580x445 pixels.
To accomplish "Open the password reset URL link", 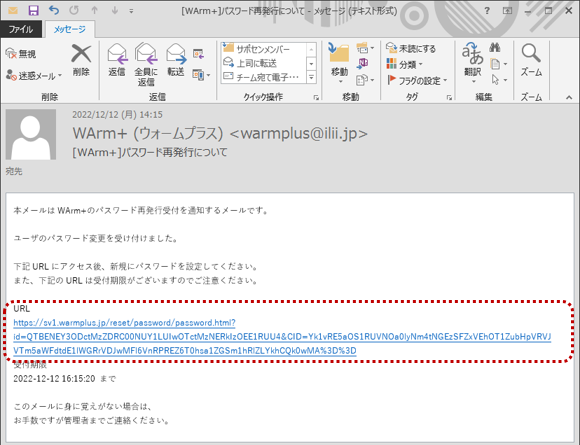I will click(282, 337).
